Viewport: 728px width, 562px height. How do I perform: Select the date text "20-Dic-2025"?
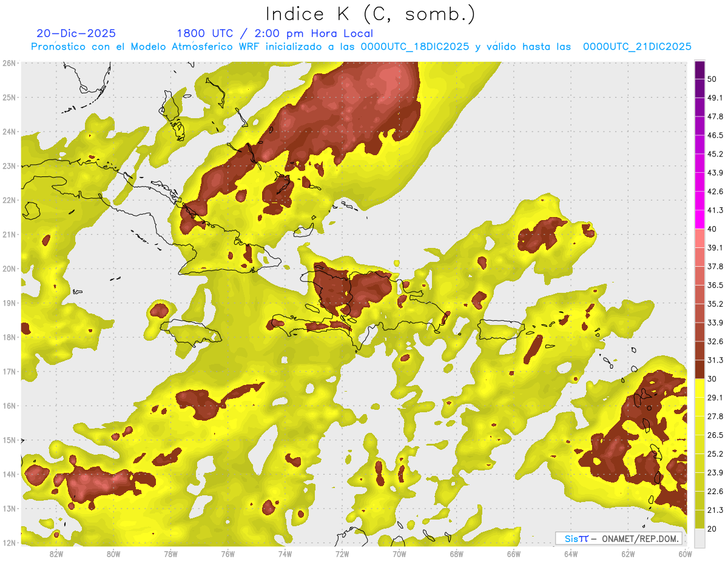tap(76, 33)
